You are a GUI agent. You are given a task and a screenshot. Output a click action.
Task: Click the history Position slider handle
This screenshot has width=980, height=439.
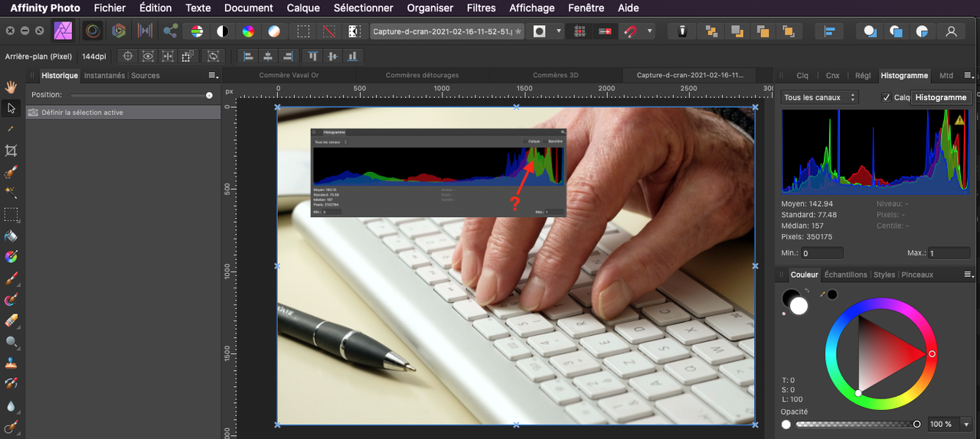(209, 96)
